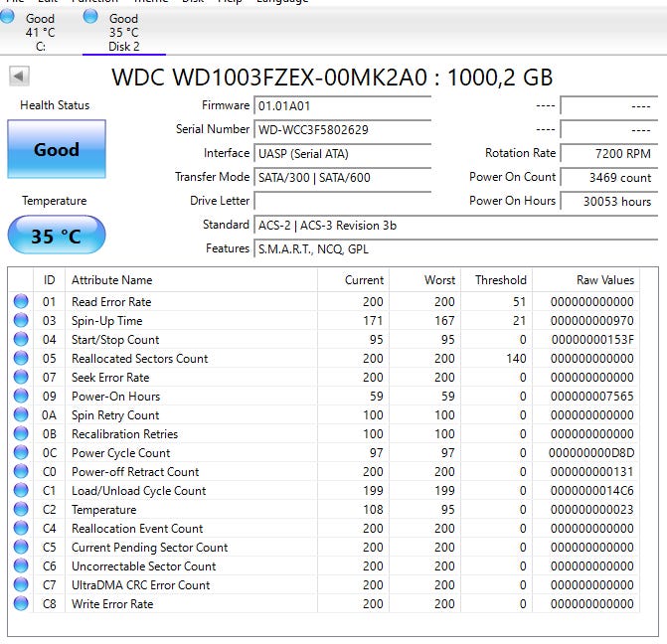Click the previous disk arrow button
The height and width of the screenshot is (644, 667).
[19, 77]
